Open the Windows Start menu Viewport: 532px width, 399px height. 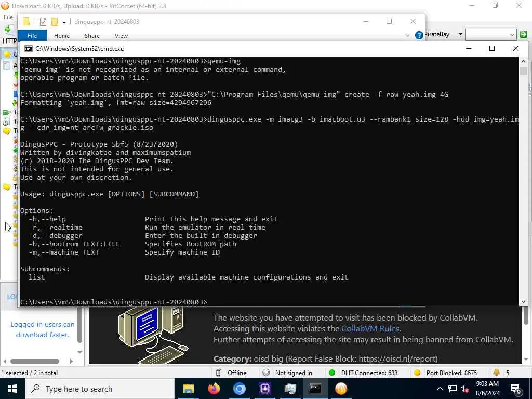(12, 389)
